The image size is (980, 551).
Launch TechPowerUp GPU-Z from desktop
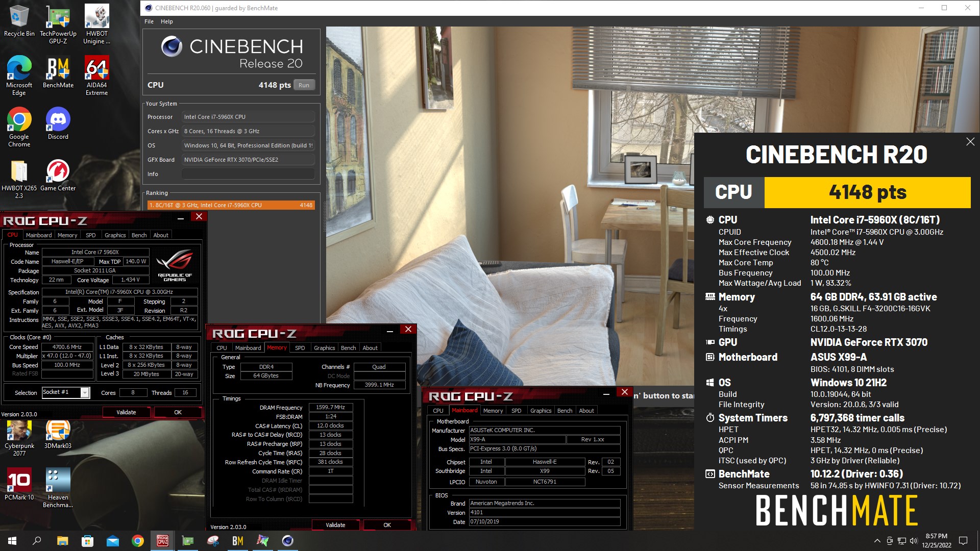coord(58,24)
